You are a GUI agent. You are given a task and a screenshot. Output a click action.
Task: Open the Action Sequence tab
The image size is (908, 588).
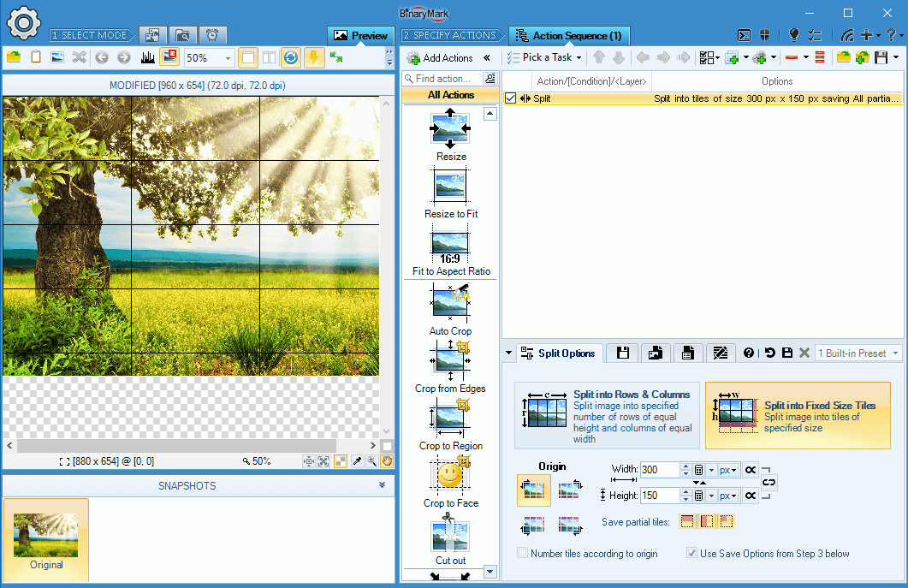point(569,35)
